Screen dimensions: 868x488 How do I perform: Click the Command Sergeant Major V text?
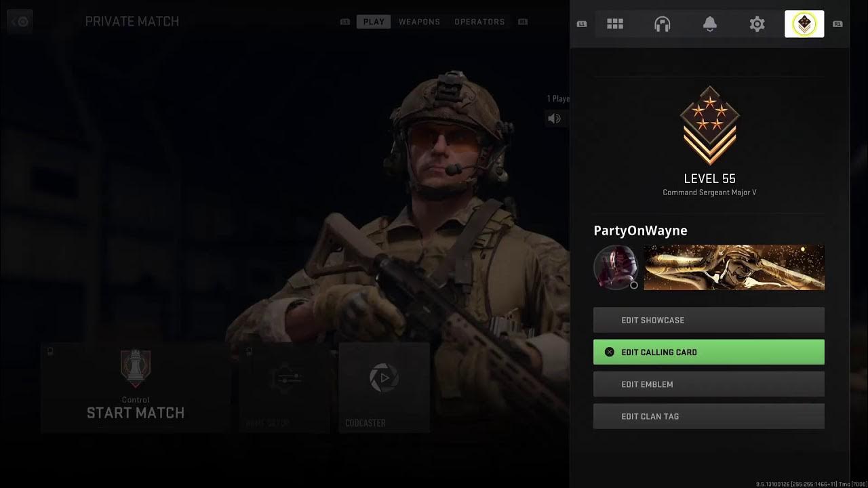click(709, 192)
